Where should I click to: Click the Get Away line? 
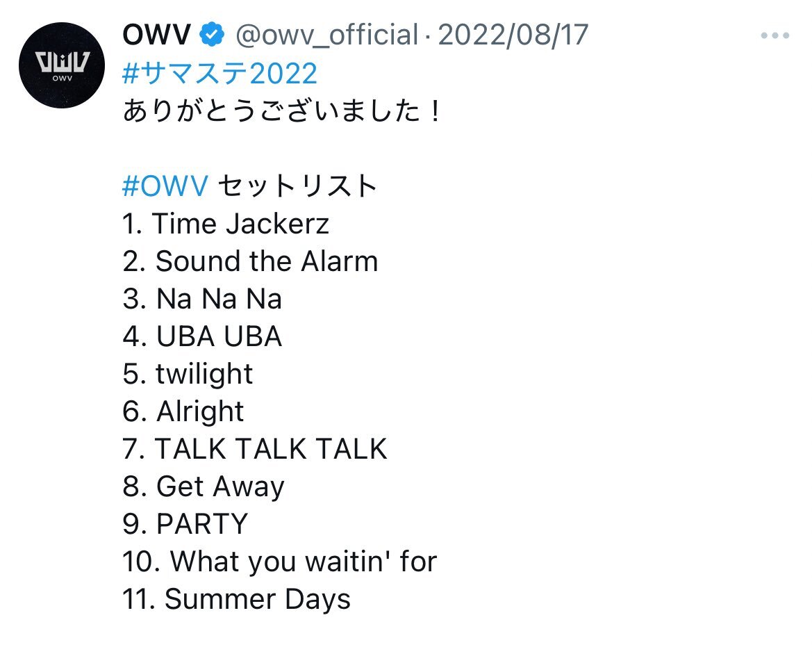pyautogui.click(x=204, y=487)
